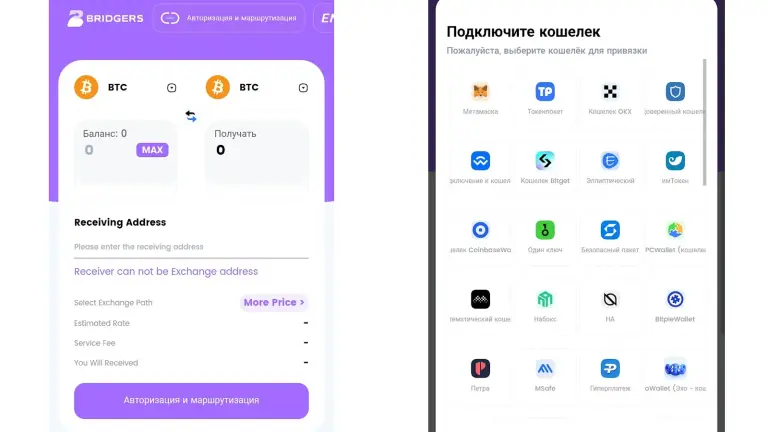Select the Bitget wallet icon
This screenshot has height=432, width=768.
tap(545, 161)
